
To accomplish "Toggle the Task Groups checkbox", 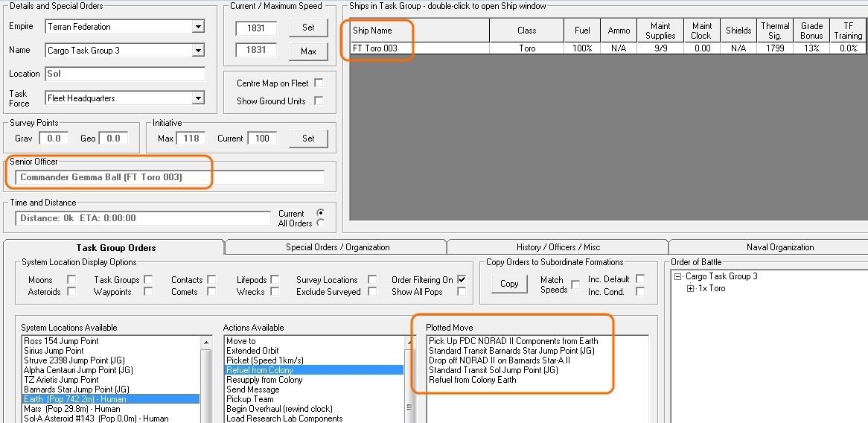I will [148, 279].
